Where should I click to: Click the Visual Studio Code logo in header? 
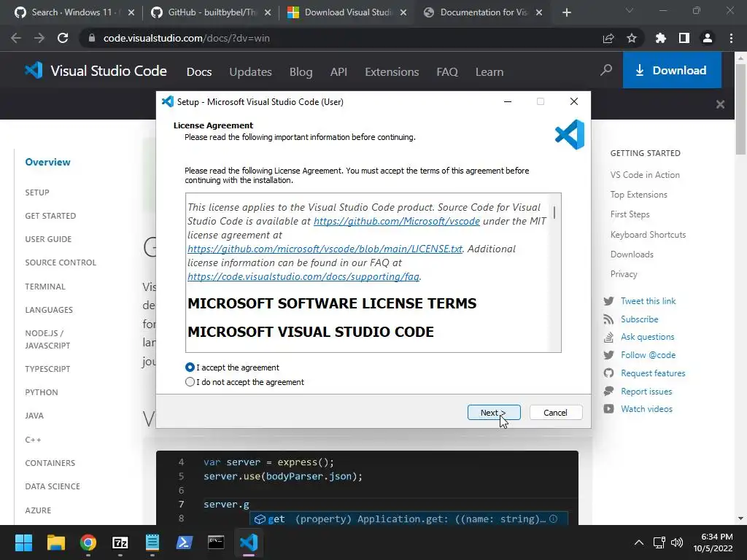coord(96,71)
